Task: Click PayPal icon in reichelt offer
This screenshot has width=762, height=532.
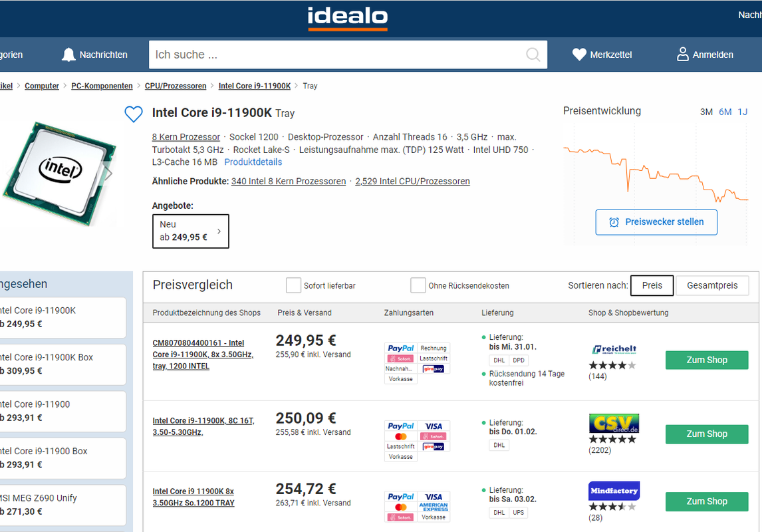Action: coord(400,348)
